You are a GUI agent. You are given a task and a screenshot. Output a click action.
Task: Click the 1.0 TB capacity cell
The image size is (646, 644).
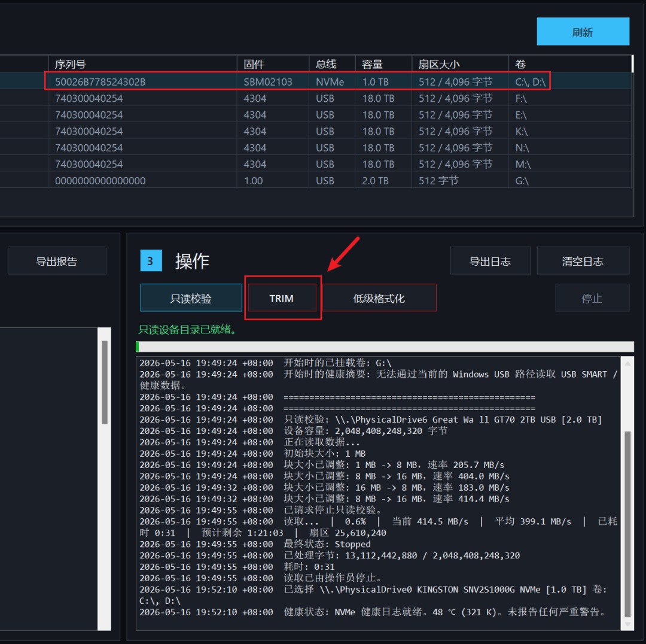(375, 81)
